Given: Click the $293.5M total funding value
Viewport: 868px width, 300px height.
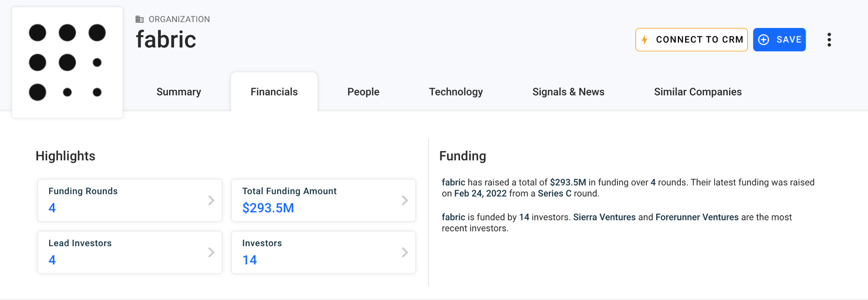Looking at the screenshot, I should 268,208.
